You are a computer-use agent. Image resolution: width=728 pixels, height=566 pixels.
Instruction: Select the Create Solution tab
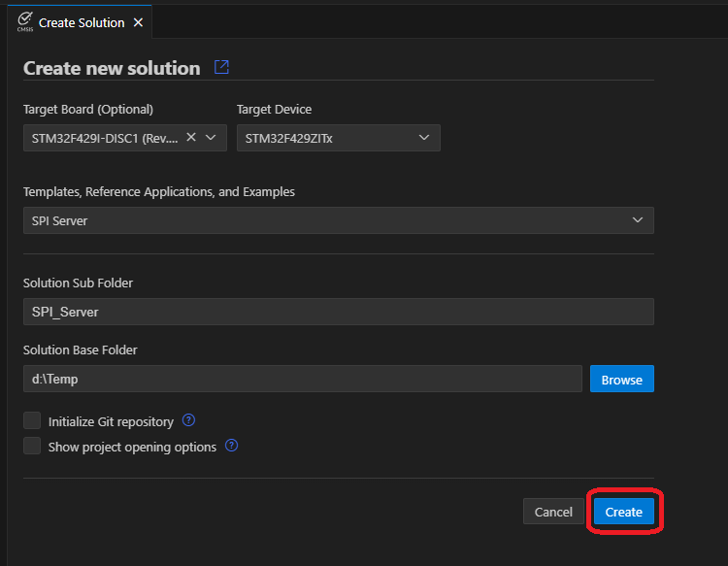pos(82,22)
